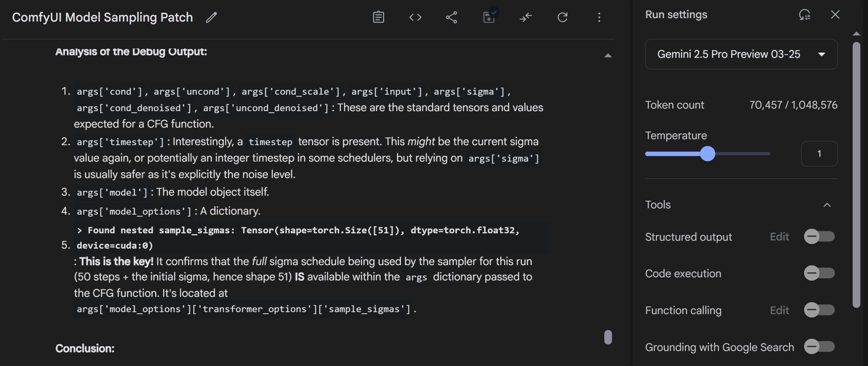Open the Gemini 2.5 Pro model dropdown
Viewport: 868px width, 366px height.
tap(741, 54)
